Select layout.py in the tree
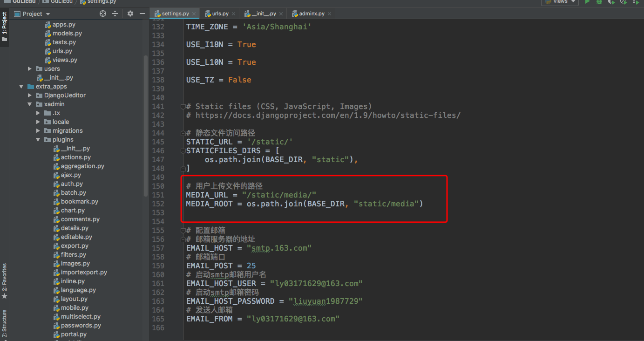The image size is (644, 341). pos(70,299)
